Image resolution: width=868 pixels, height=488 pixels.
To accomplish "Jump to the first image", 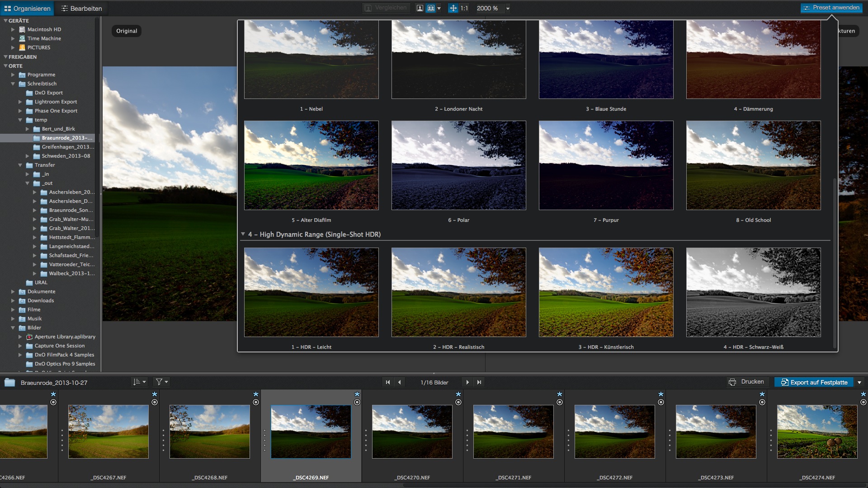I will (x=387, y=382).
